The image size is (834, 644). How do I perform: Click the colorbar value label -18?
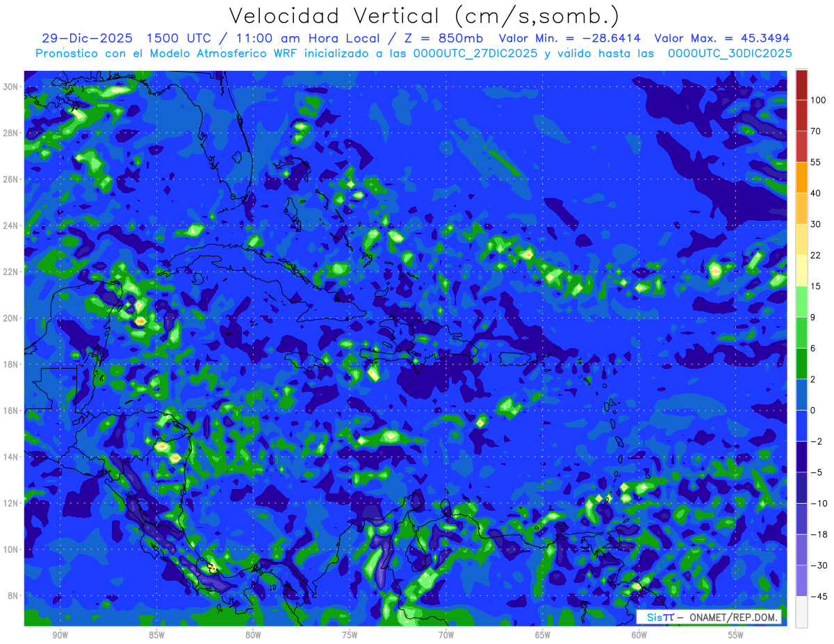click(818, 534)
